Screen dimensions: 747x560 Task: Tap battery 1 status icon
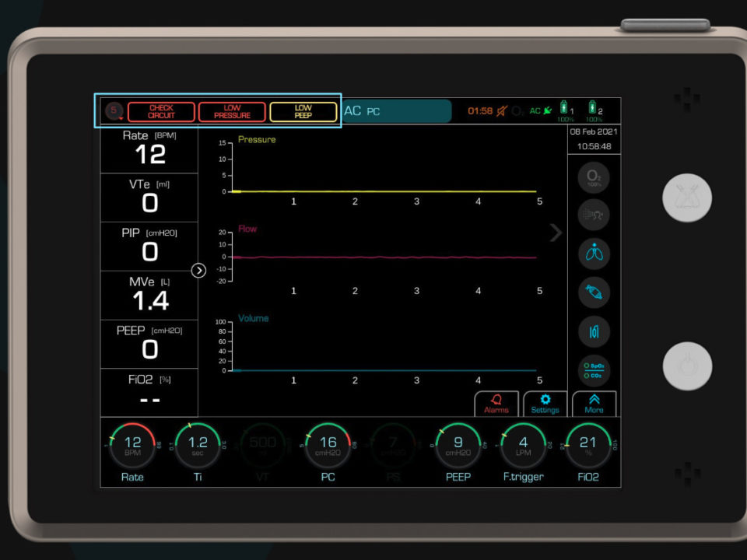pyautogui.click(x=564, y=110)
